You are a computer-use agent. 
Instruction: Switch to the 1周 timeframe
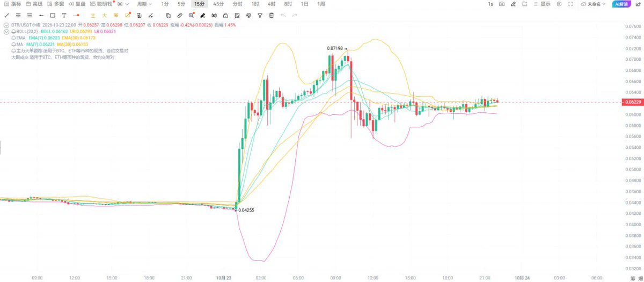[x=321, y=4]
